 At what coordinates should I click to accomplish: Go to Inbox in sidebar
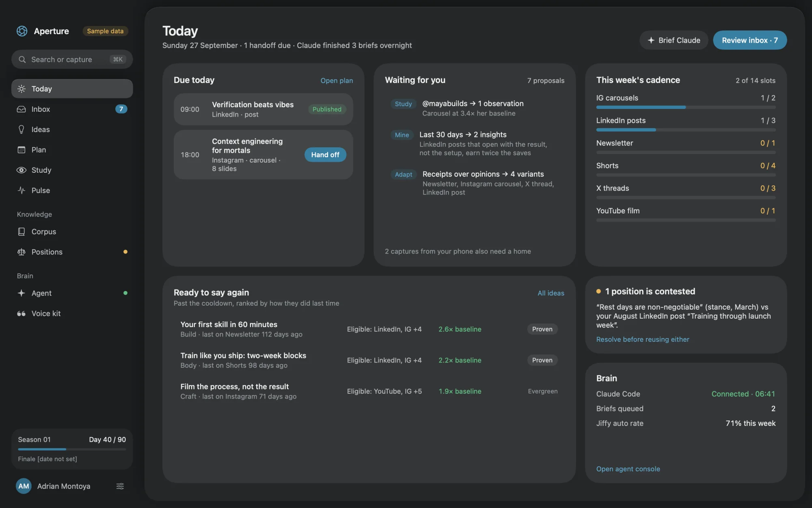tap(72, 109)
